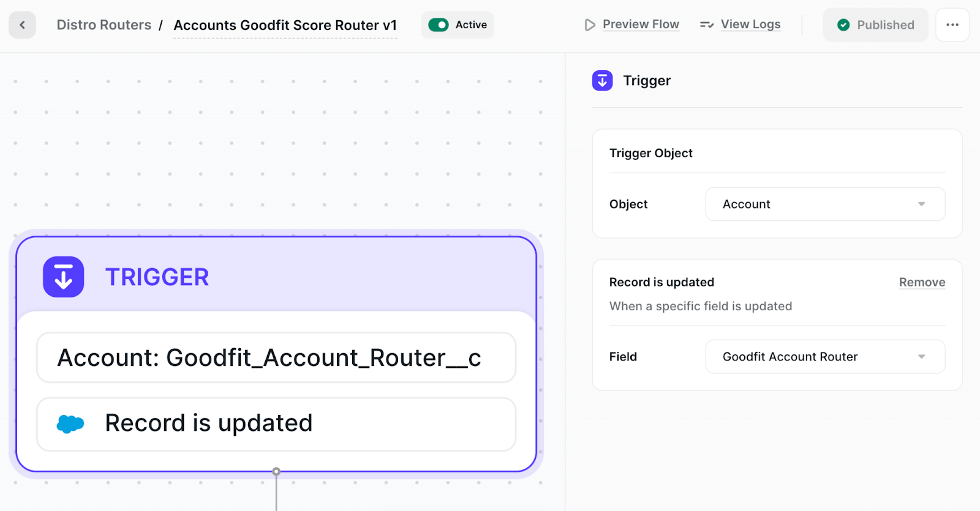Viewport: 980px width, 511px height.
Task: Click the green Published checkmark icon
Action: click(x=843, y=25)
